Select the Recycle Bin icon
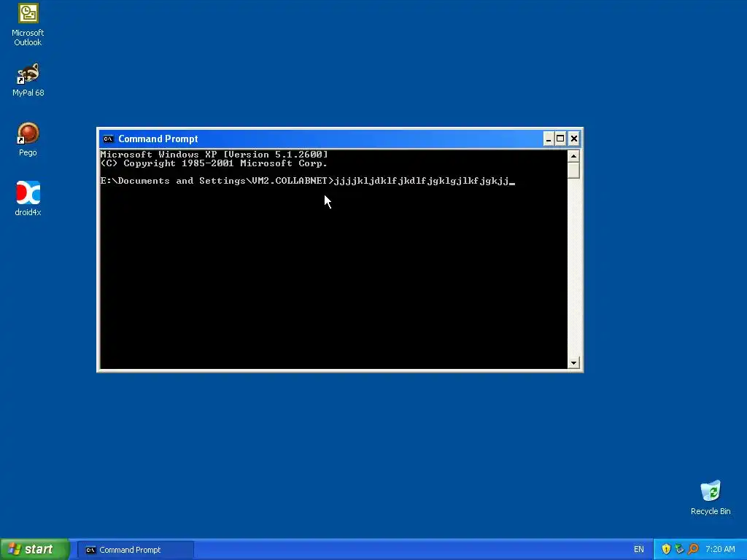747x560 pixels. [x=711, y=497]
